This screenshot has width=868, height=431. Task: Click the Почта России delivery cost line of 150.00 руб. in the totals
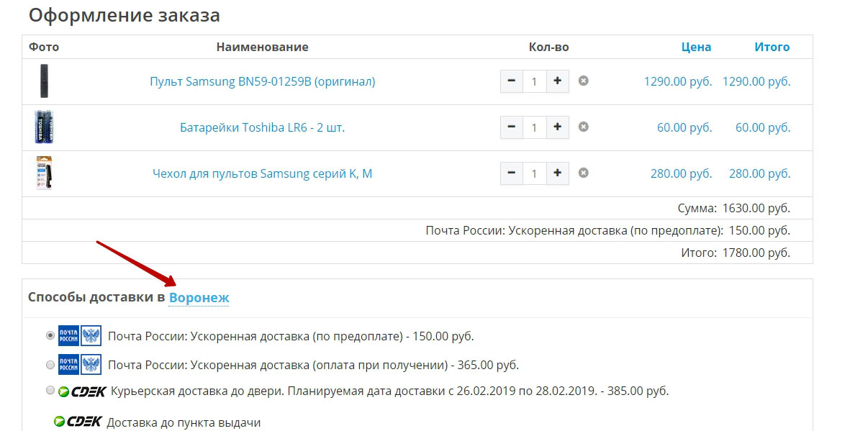[x=417, y=230]
